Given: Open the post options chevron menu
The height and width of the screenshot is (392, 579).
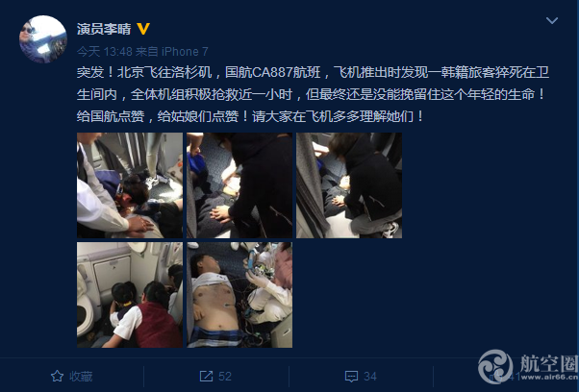Looking at the screenshot, I should [x=552, y=20].
